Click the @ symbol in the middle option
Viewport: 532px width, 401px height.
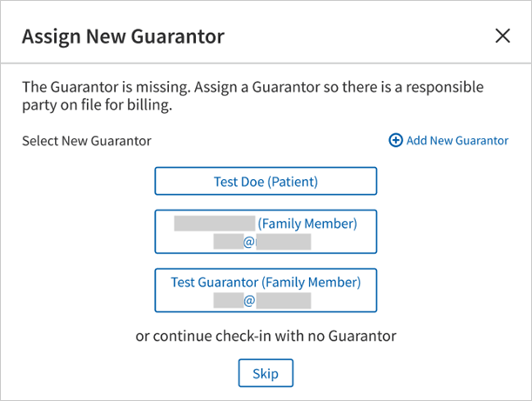[x=249, y=242]
